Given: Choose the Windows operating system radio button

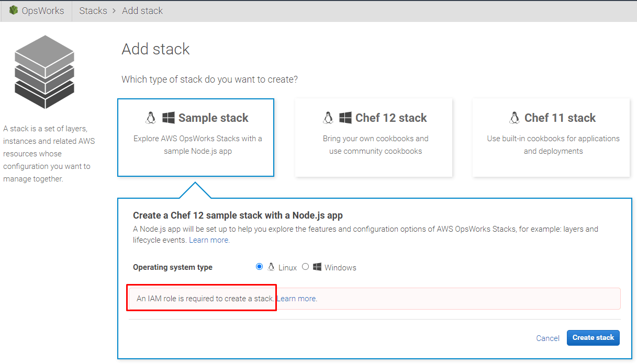Looking at the screenshot, I should pyautogui.click(x=306, y=267).
